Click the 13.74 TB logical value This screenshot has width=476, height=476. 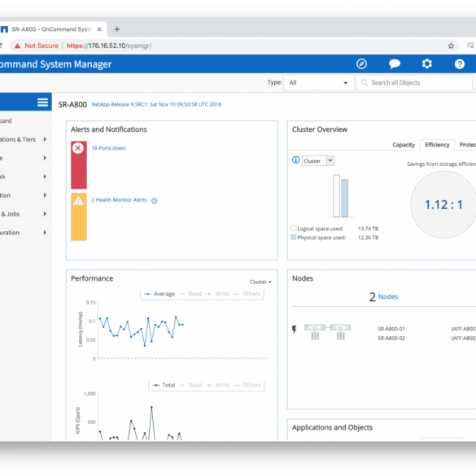(368, 229)
